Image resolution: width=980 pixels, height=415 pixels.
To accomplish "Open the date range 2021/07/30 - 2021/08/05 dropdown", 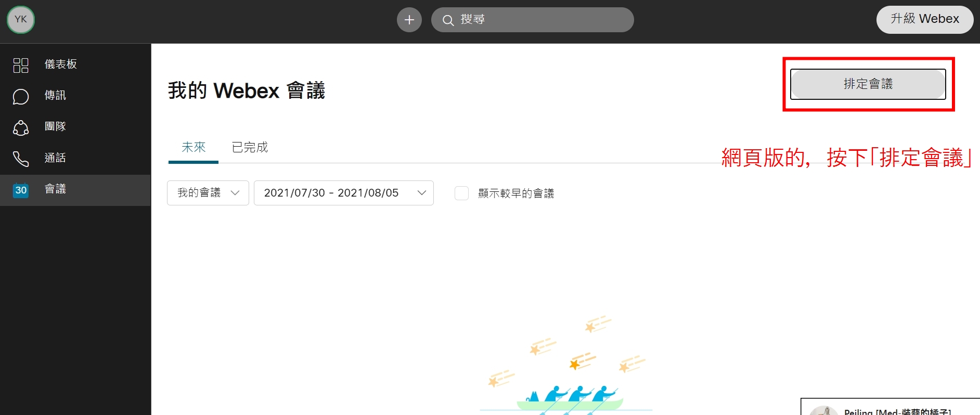I will click(344, 193).
